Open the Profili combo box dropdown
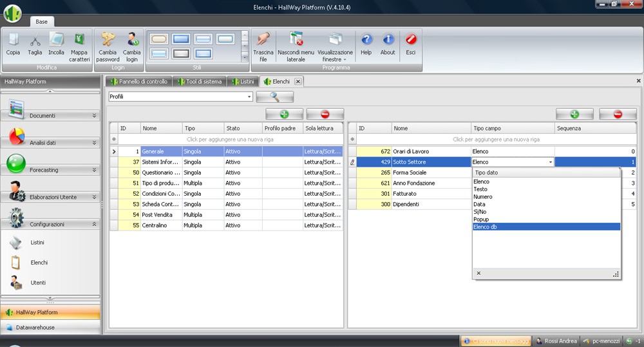Viewport: 644px width, 347px height. (249, 97)
